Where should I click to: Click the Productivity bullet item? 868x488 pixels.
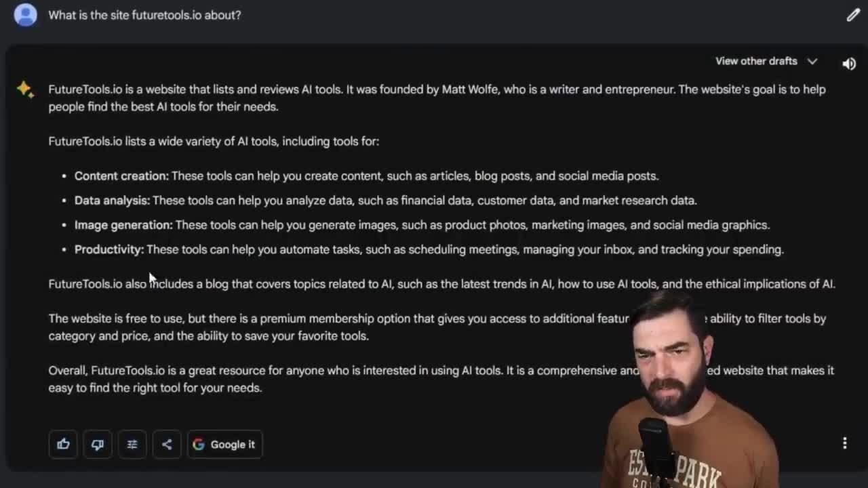click(x=429, y=249)
